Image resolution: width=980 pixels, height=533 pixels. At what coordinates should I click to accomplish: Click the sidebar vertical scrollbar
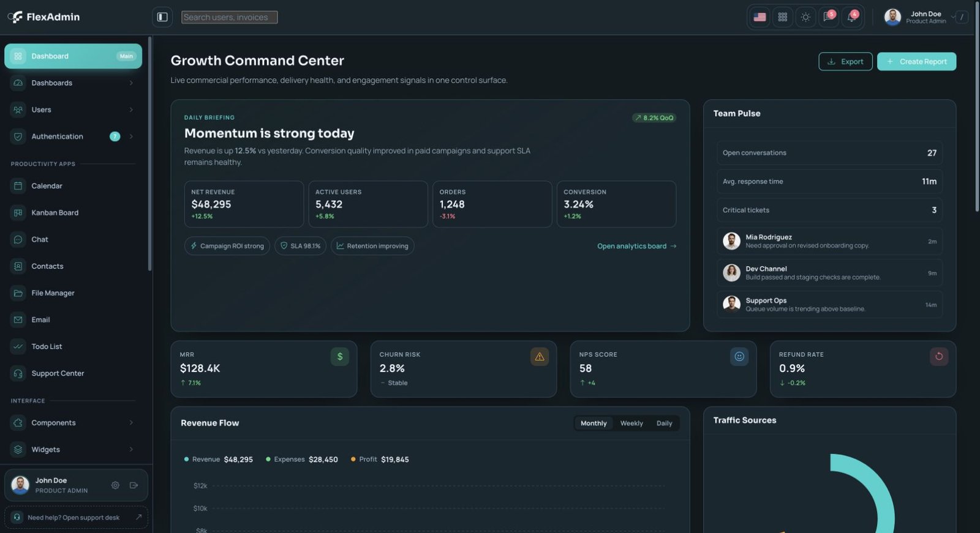click(x=149, y=154)
